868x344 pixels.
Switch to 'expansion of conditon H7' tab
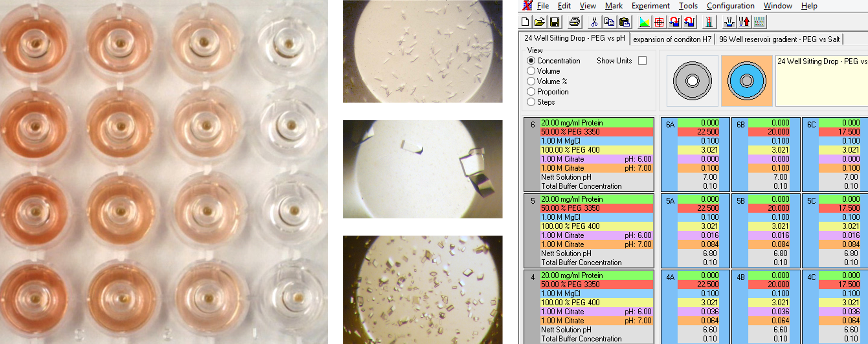(672, 39)
